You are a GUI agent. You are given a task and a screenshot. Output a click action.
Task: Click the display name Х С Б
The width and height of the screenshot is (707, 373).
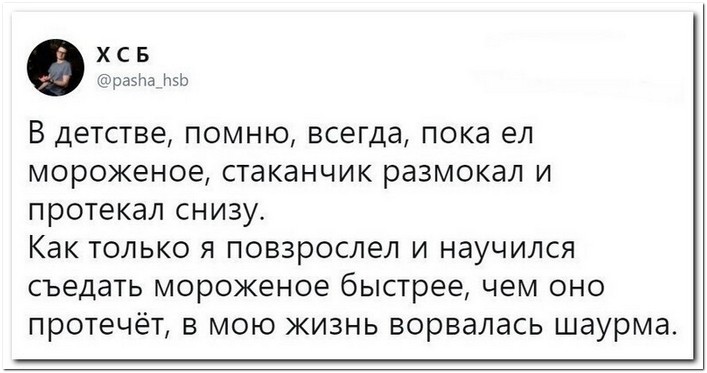tap(123, 56)
